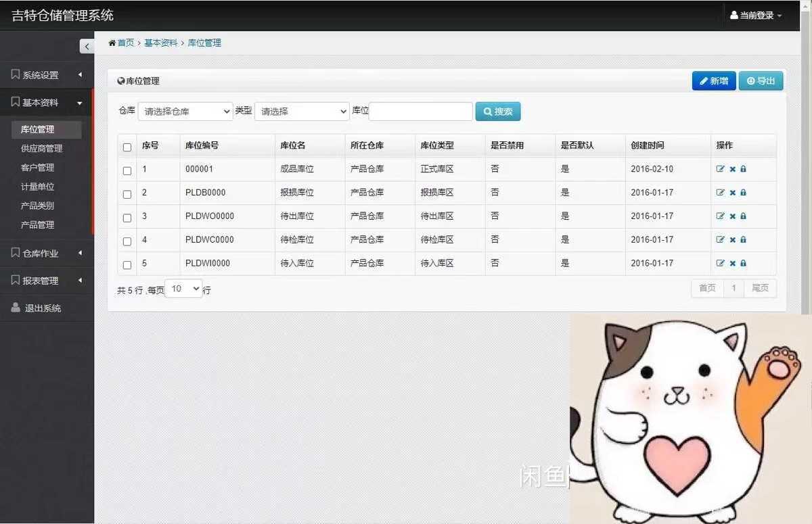Open the 类型 请选择 dropdown
This screenshot has height=524, width=812.
(x=302, y=112)
